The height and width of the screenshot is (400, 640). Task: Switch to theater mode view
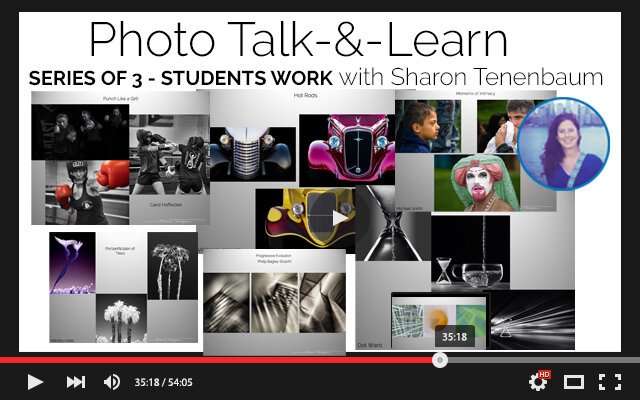point(574,382)
